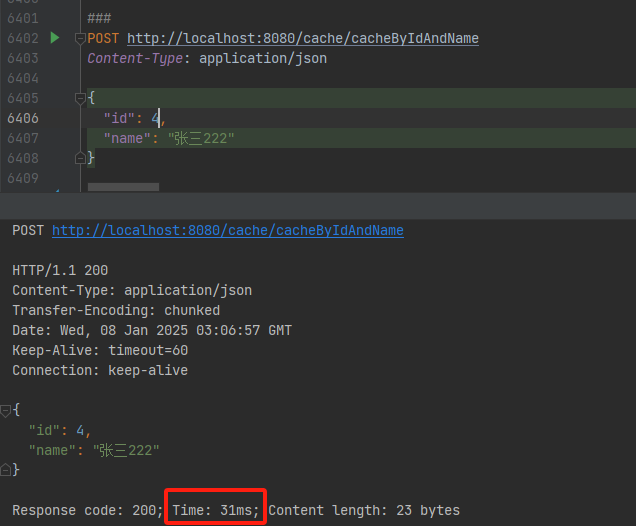The image size is (636, 526).
Task: Collapse the request block fold marker beside POST
Action: (80, 39)
